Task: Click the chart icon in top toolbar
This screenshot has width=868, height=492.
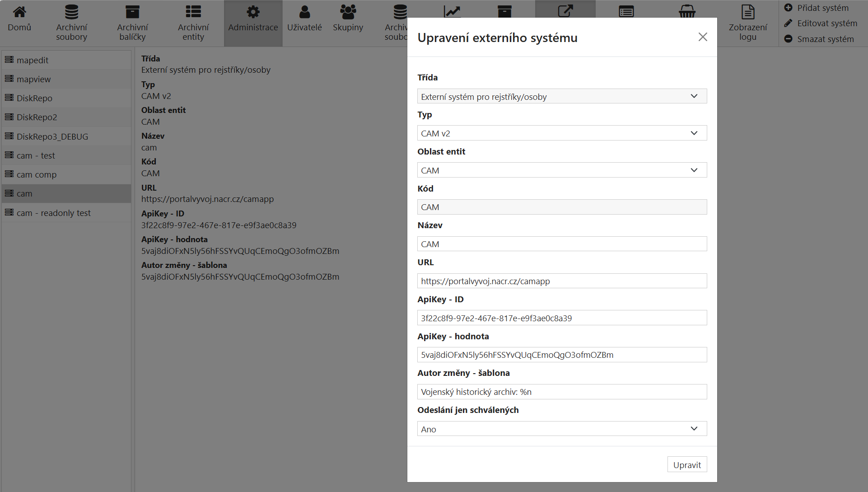Action: coord(452,12)
